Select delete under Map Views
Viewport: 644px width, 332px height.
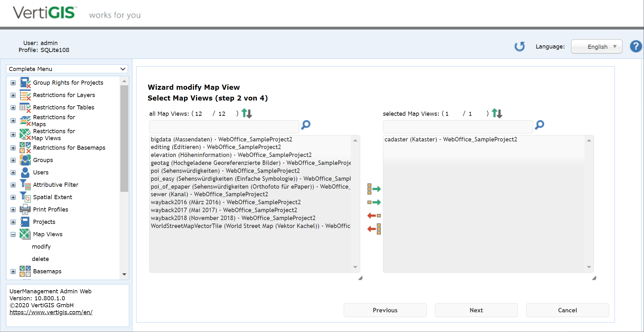(40, 259)
